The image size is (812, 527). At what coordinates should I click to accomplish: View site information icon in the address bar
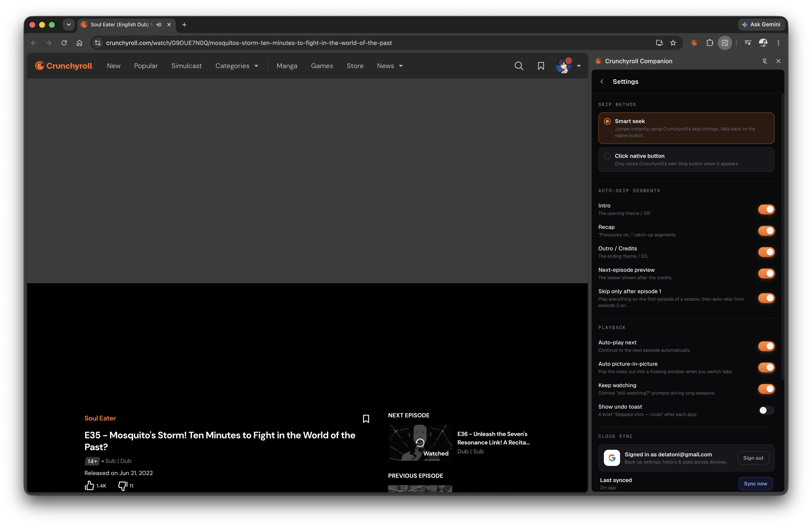(98, 43)
